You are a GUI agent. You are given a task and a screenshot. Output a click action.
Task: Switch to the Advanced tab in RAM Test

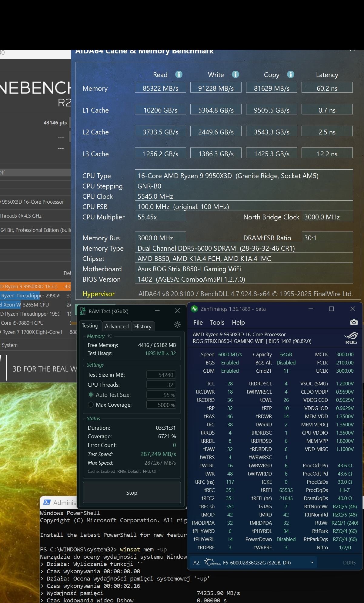tap(117, 326)
